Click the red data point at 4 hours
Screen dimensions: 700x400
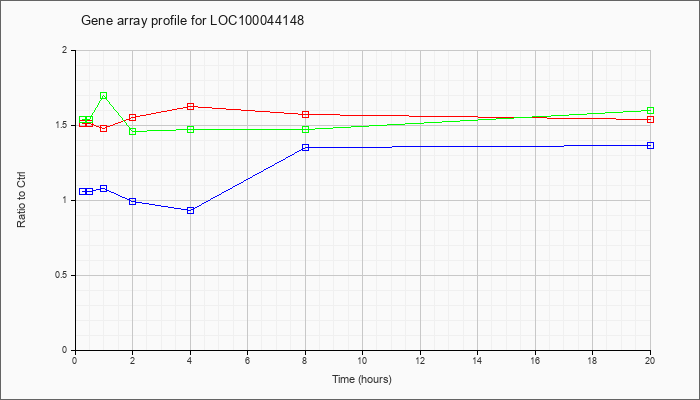pyautogui.click(x=191, y=106)
